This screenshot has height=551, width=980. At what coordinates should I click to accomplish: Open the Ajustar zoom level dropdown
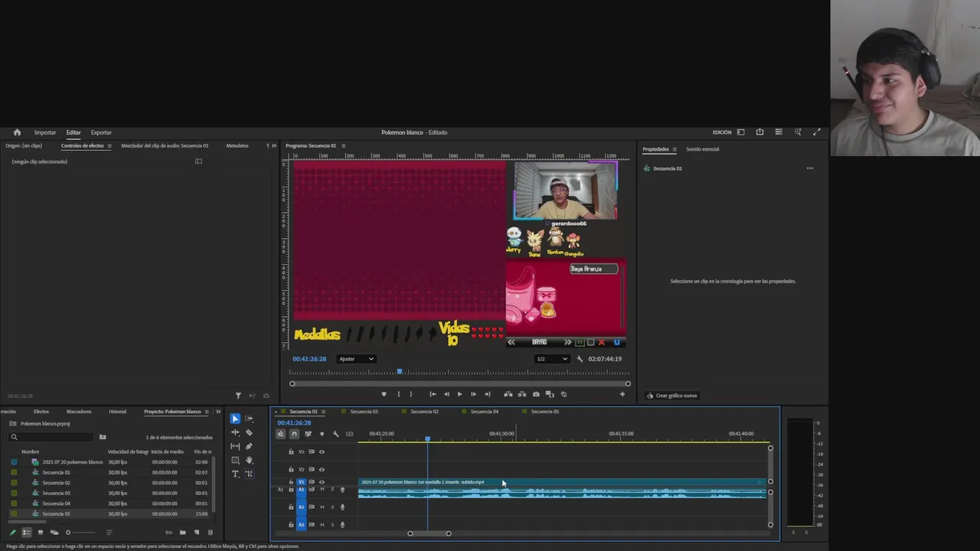point(356,359)
